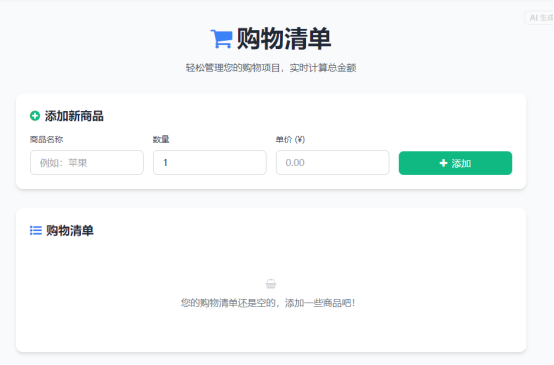Click the blue list icon
Screen dimensions: 554x365
tap(36, 230)
